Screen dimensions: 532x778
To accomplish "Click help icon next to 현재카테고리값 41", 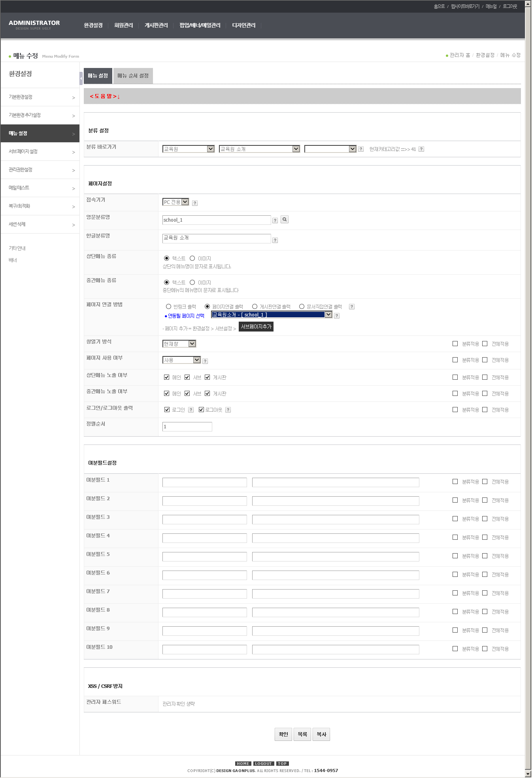I will tap(421, 149).
